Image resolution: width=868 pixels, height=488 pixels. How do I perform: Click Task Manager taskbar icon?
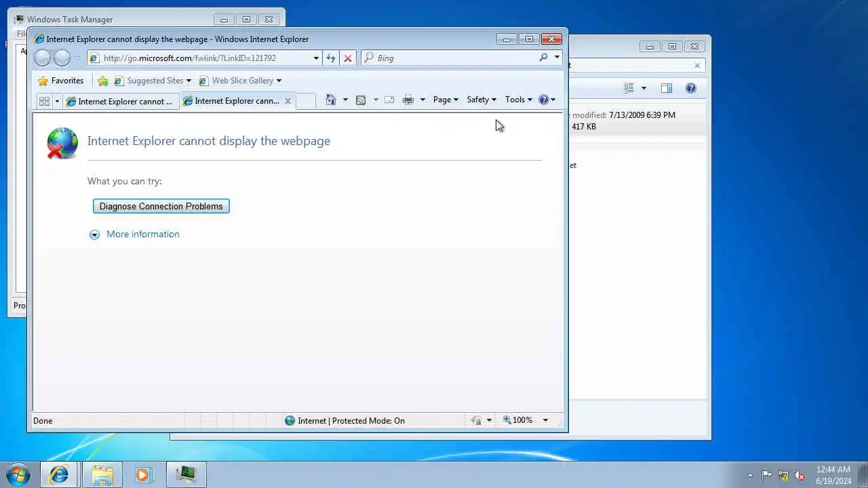click(x=186, y=474)
